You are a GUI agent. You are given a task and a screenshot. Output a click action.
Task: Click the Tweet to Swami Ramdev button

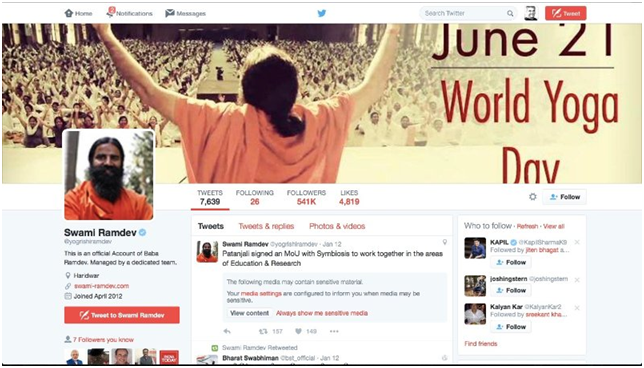point(122,315)
